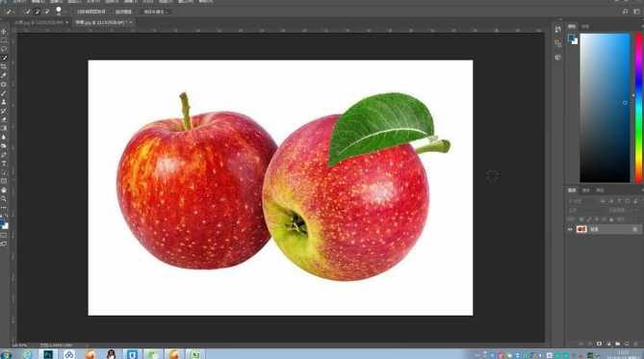Click Create New Layer button at panel bottom
This screenshot has height=359, width=644.
(627, 344)
